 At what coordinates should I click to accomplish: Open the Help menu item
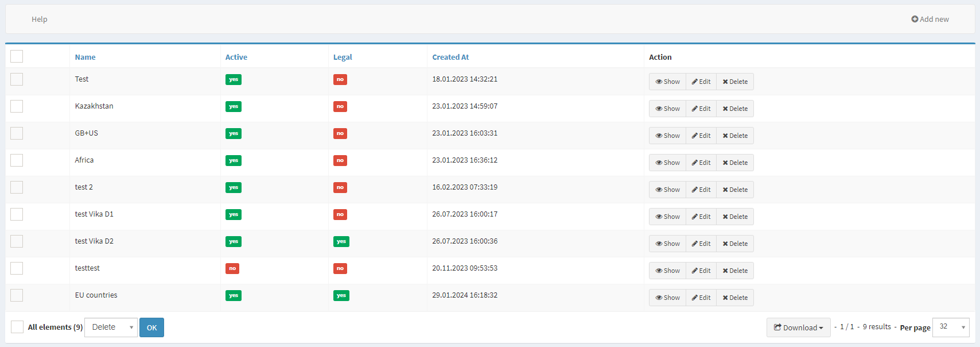40,19
